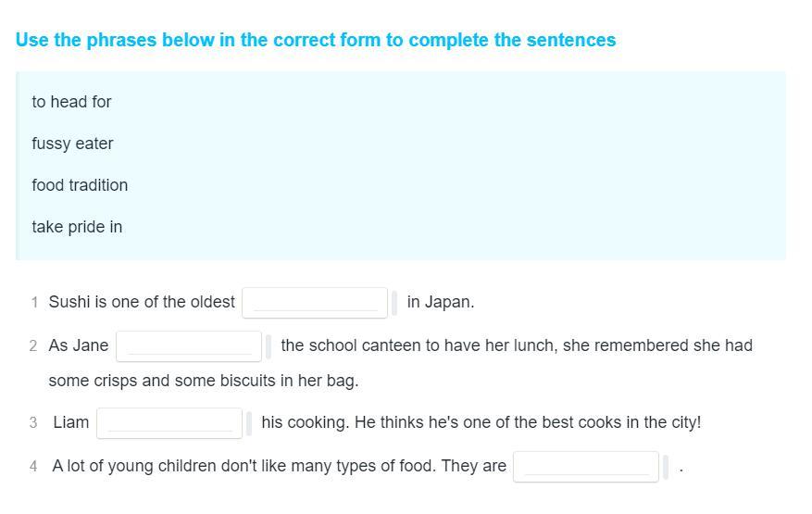
Task: Select the input box following 'Liam'
Action: coord(169,422)
